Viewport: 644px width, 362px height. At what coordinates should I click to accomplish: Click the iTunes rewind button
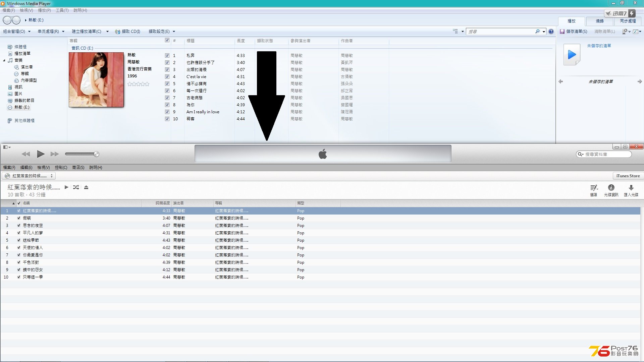click(26, 154)
